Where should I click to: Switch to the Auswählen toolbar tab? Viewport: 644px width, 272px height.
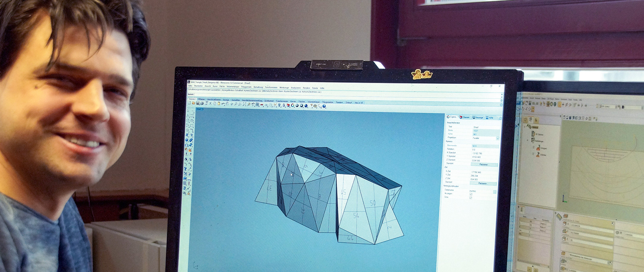236,100
